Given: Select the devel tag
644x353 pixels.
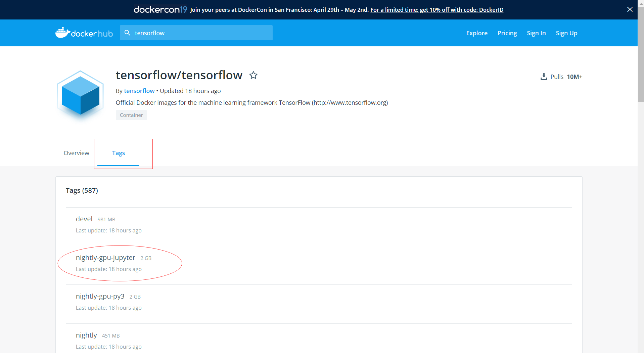Looking at the screenshot, I should coord(84,219).
